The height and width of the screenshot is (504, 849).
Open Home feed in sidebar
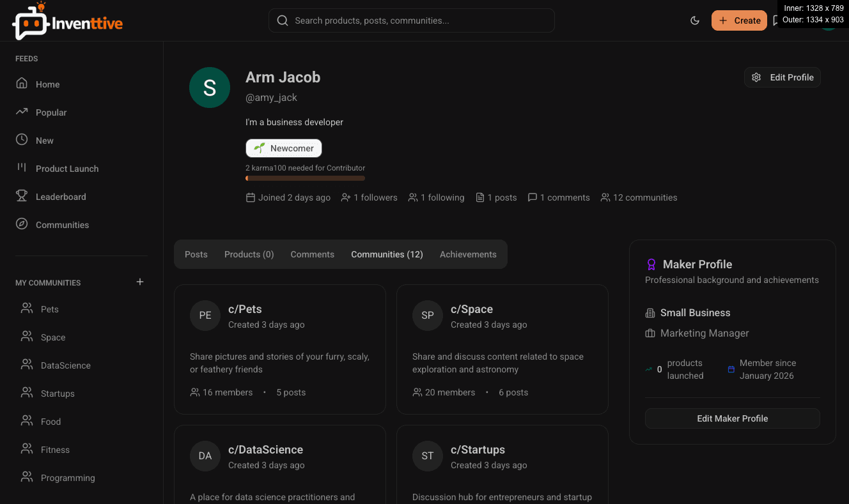47,84
